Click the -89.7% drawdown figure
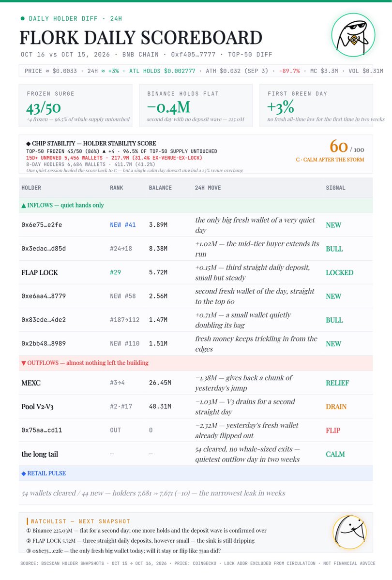392x580 pixels. tap(289, 71)
